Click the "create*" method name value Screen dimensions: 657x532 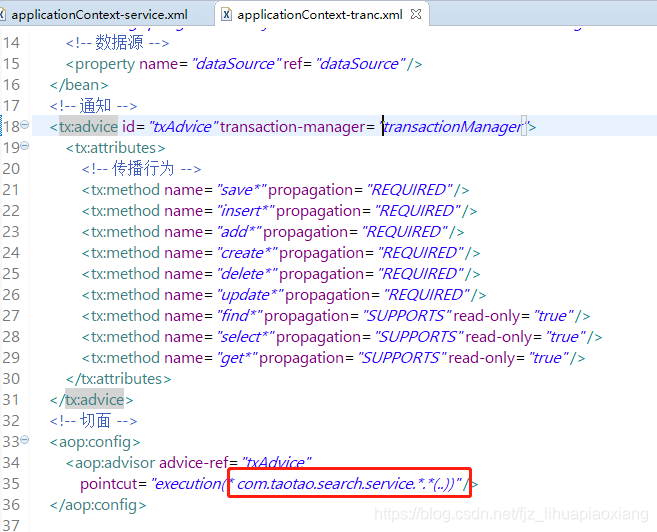pyautogui.click(x=247, y=253)
